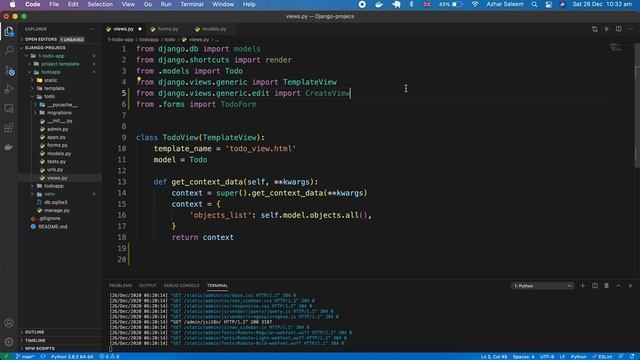Open the Search view in activity bar
The width and height of the screenshot is (640, 360).
tap(9, 50)
